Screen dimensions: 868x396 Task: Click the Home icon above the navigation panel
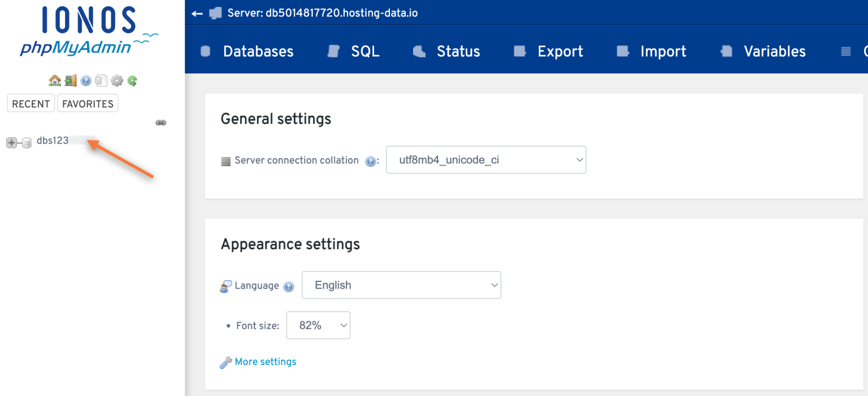tap(54, 80)
